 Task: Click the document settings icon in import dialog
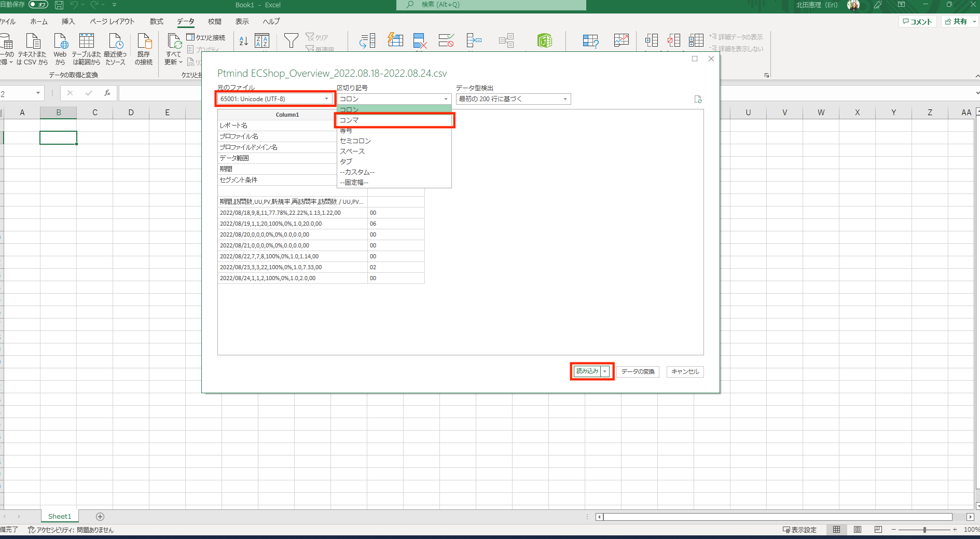tap(698, 99)
